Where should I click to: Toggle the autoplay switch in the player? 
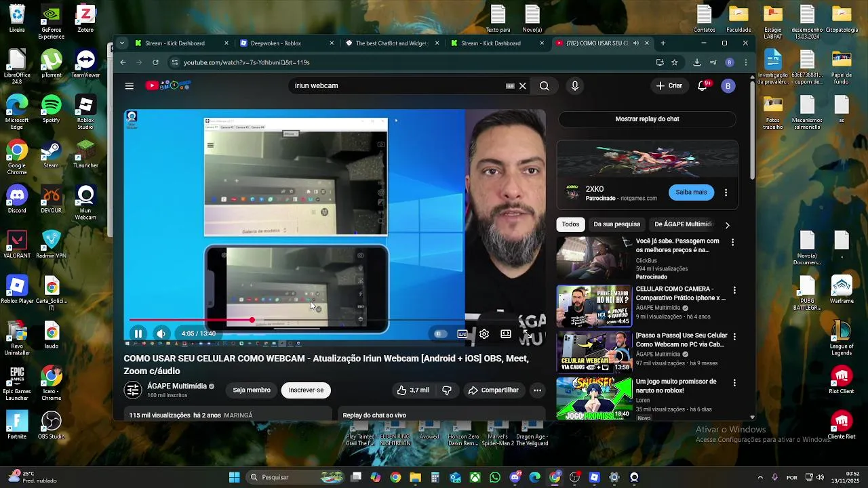click(x=439, y=333)
